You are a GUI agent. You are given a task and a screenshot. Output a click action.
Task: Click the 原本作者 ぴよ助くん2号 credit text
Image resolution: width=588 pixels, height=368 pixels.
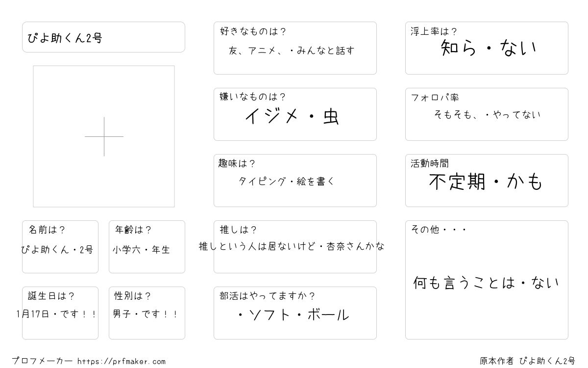tap(527, 361)
